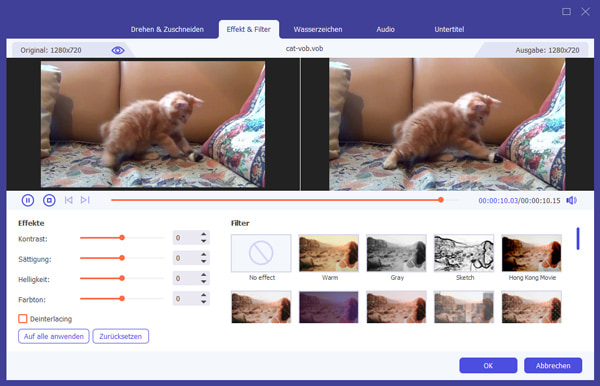
Task: Pause video playback
Action: (28, 200)
